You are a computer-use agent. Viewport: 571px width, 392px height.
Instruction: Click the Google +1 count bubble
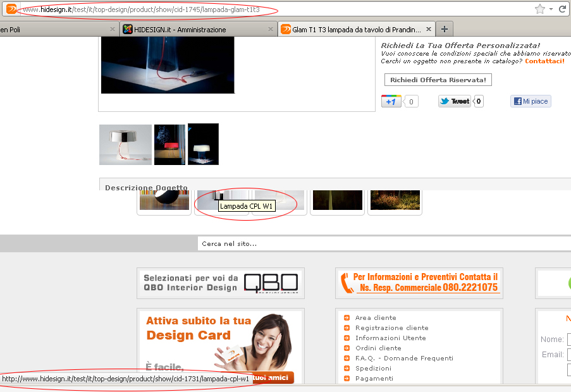pyautogui.click(x=411, y=102)
